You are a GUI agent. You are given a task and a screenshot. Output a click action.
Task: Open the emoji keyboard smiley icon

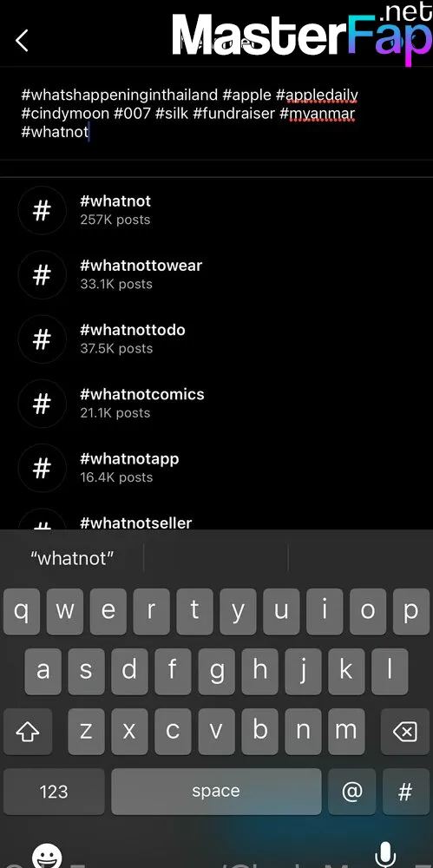point(47,855)
